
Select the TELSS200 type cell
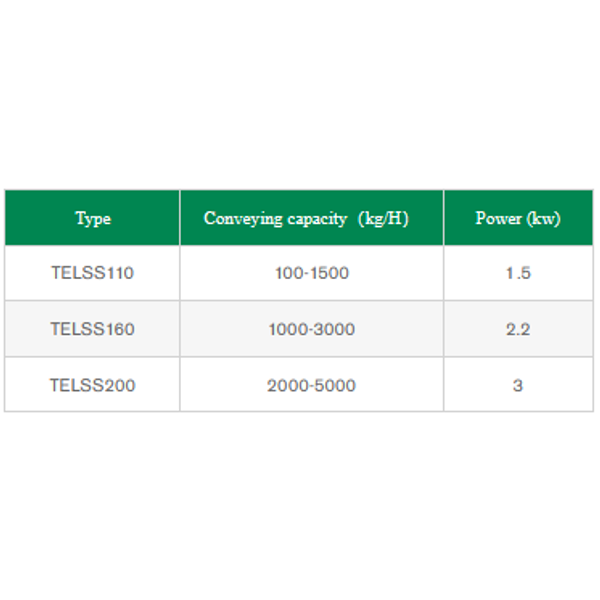(x=92, y=385)
